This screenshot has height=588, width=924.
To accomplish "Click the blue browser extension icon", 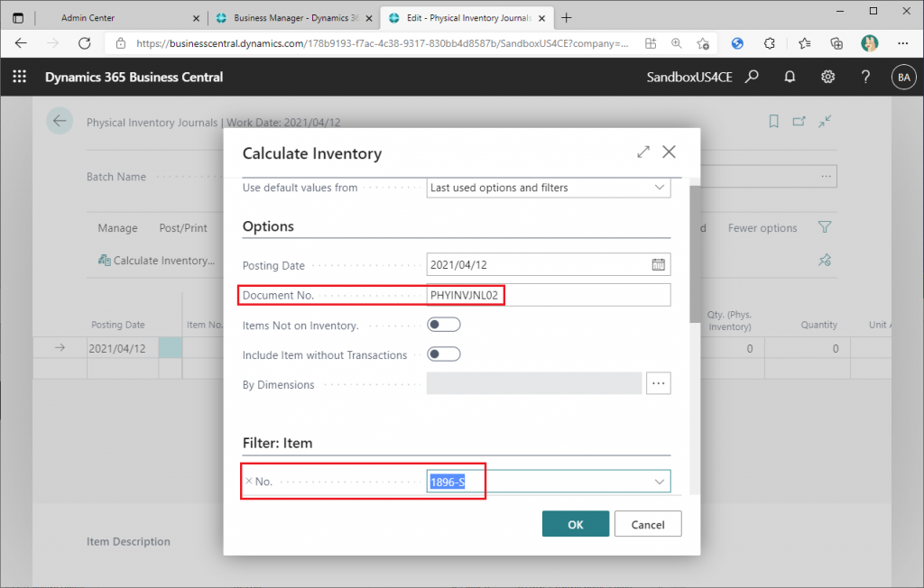I will [737, 43].
